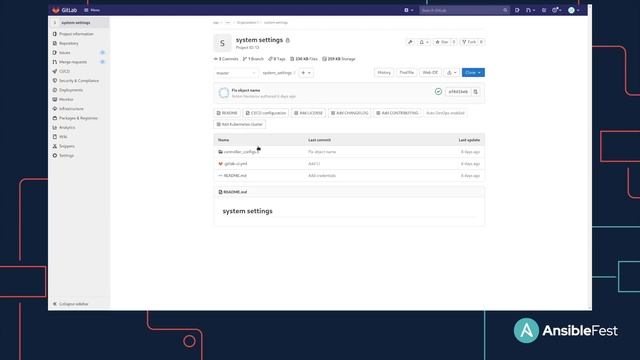The image size is (640, 360).
Task: Open the Help dropdown in top bar
Action: (557, 10)
